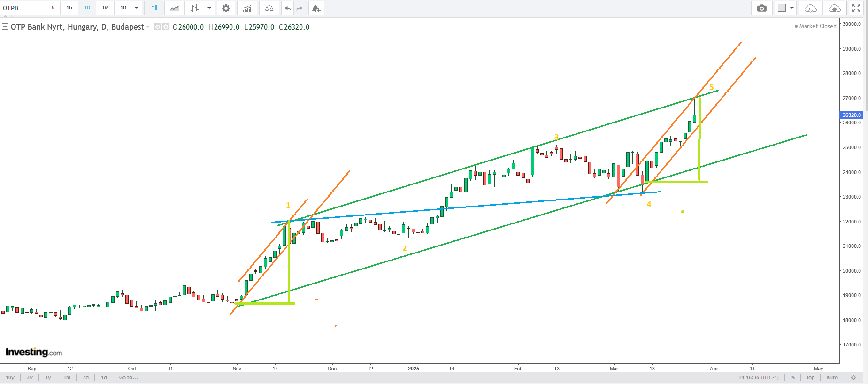Toggle the auto scale option
This screenshot has height=384, width=868.
(832, 377)
